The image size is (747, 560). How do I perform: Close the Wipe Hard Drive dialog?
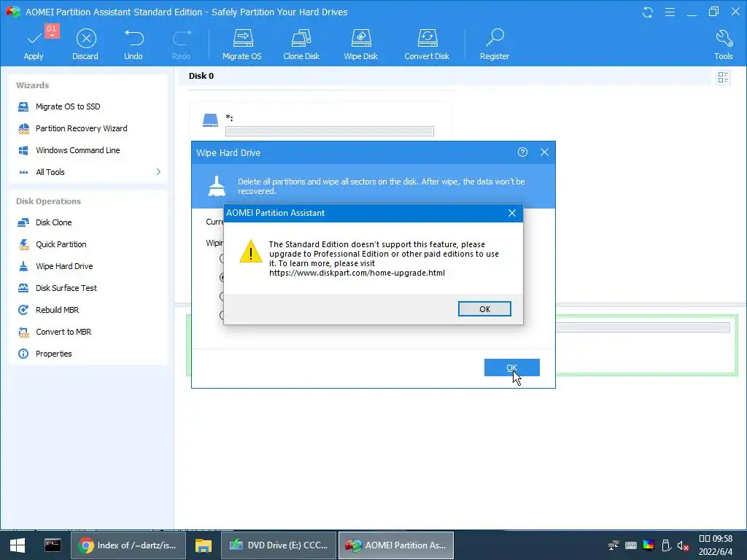point(544,152)
